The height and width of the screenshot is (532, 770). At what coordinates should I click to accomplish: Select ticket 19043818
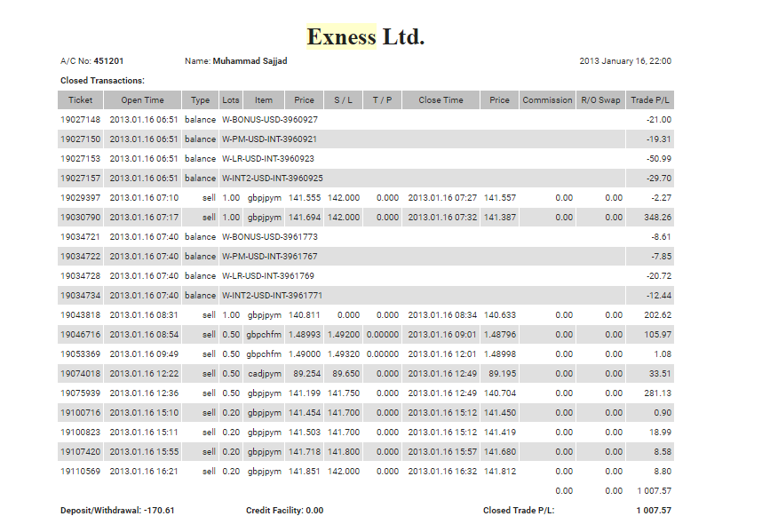80,315
